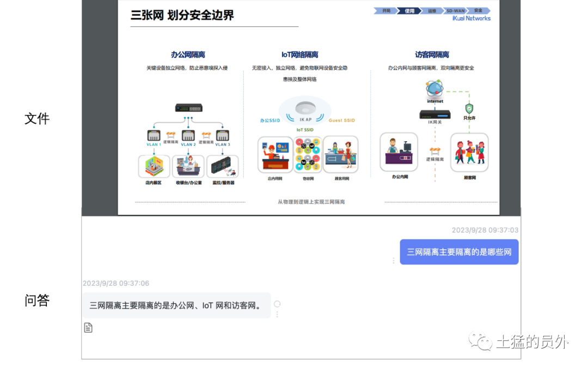Click the timestamp 2023/9/28 09:37:06
Screen dimensions: 588x368
click(x=116, y=283)
